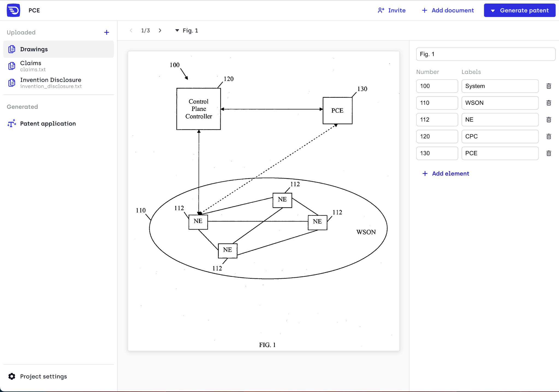Screen dimensions: 559x392
Task: Select Drawings in the Uploaded list
Action: coord(34,49)
